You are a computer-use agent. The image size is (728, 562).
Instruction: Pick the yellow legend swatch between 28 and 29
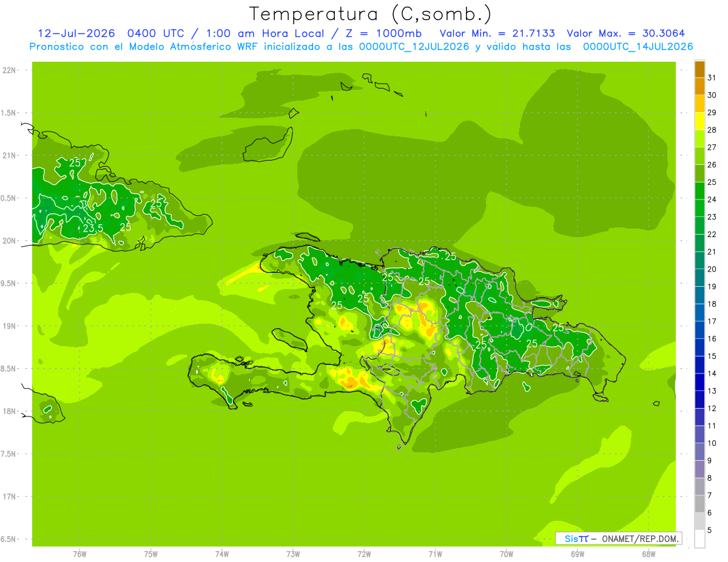699,121
